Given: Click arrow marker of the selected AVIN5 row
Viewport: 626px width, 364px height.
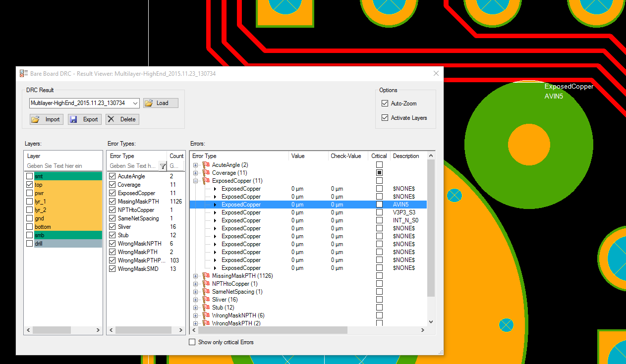Looking at the screenshot, I should pyautogui.click(x=216, y=205).
